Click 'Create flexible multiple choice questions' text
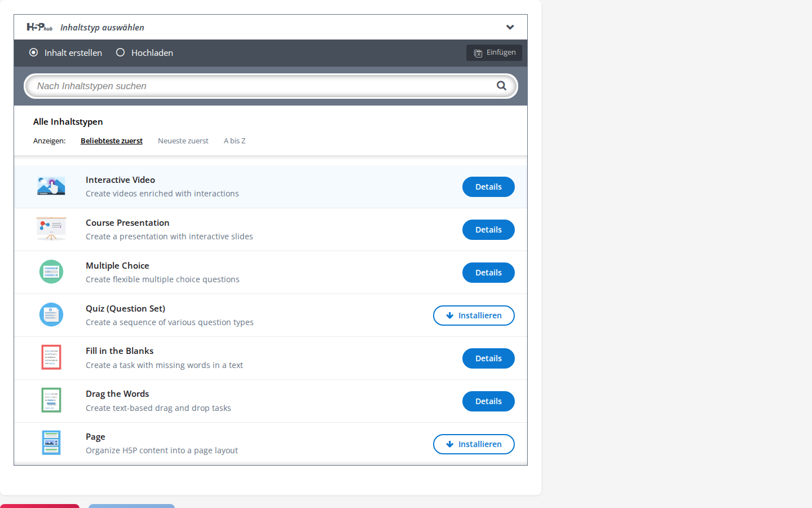812x508 pixels. [162, 279]
